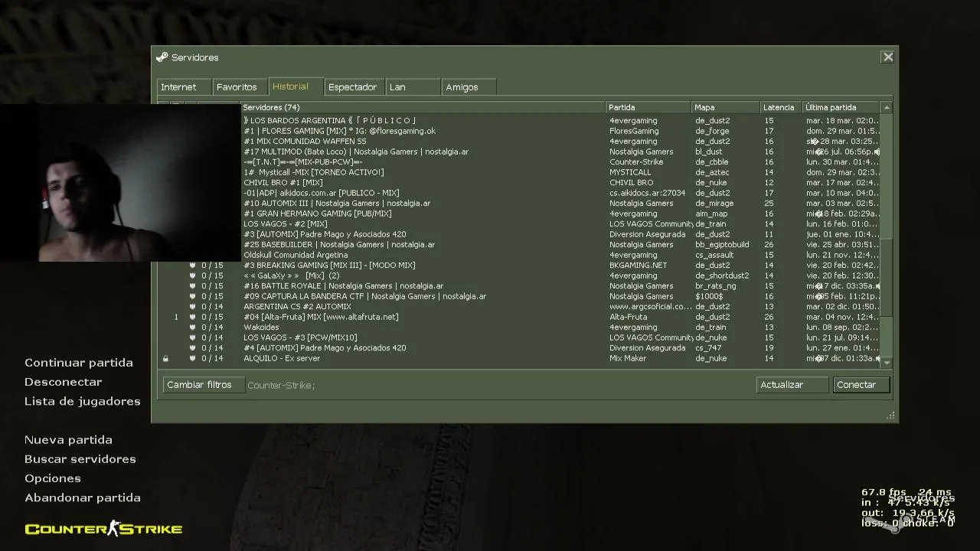Click Partida cell Mix Maker
980x551 pixels.
pyautogui.click(x=628, y=358)
